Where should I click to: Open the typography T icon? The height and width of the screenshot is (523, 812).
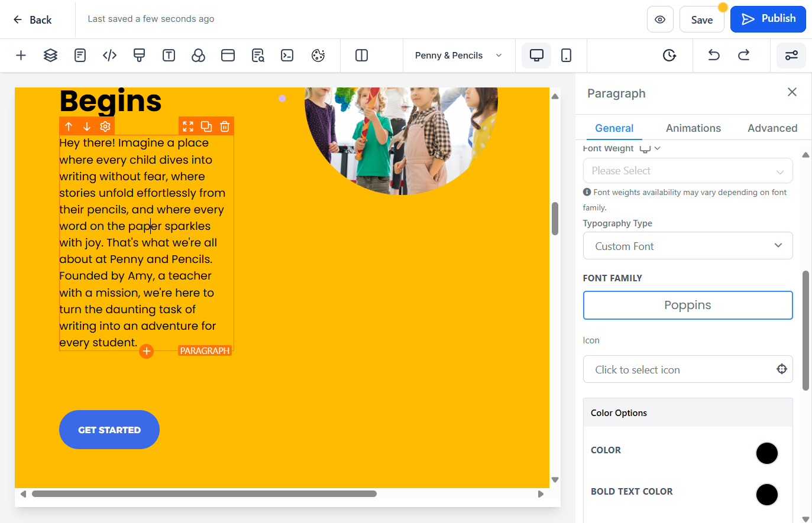(169, 56)
